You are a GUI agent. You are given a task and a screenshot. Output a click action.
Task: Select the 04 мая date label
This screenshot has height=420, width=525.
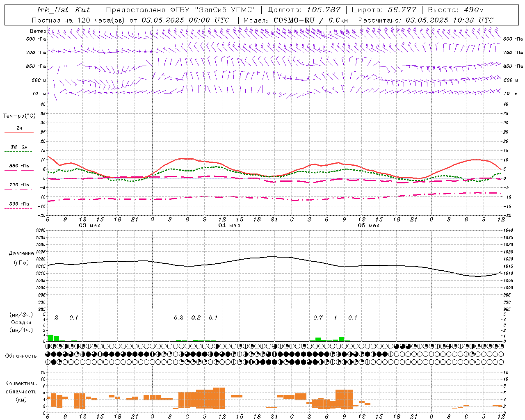(229, 226)
